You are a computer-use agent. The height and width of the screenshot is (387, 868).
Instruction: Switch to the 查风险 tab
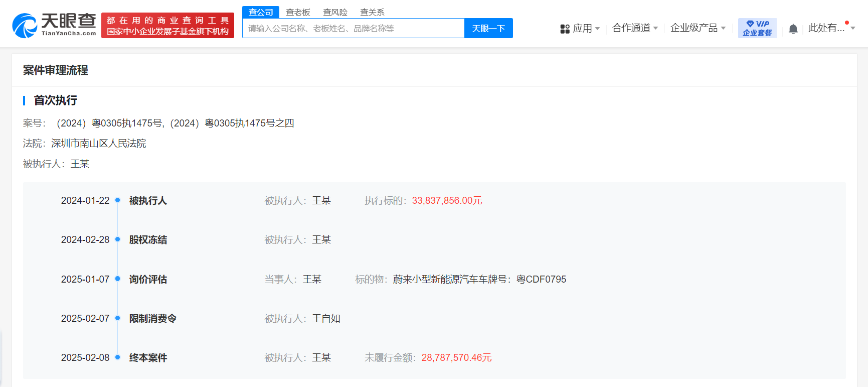point(335,12)
